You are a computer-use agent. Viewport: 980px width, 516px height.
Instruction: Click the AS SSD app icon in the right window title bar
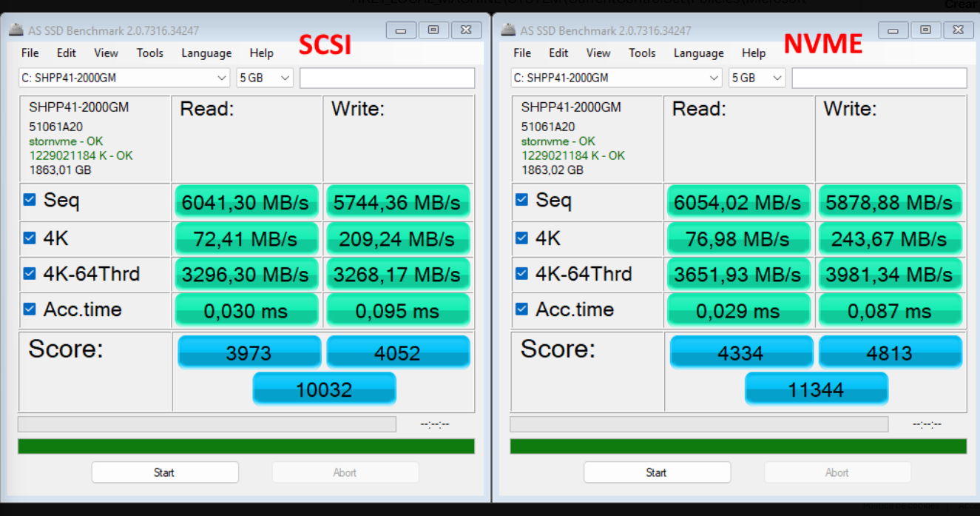[508, 30]
